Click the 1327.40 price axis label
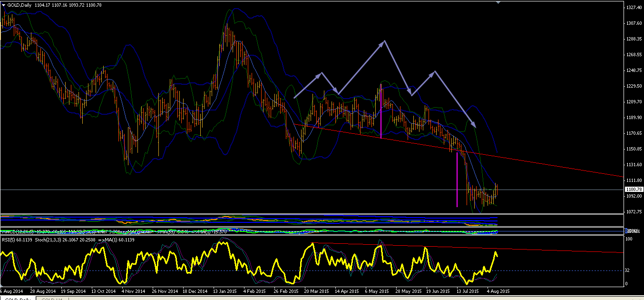 pyautogui.click(x=635, y=8)
